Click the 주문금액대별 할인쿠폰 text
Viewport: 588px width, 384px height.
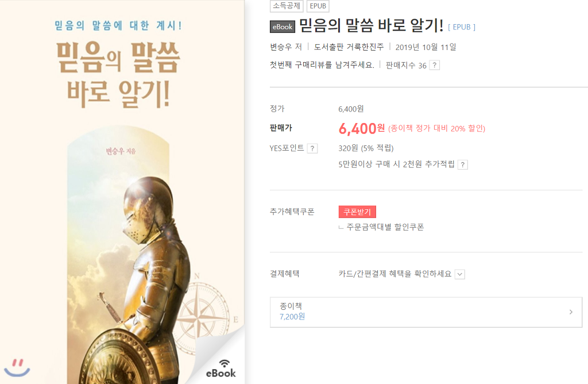coord(385,227)
